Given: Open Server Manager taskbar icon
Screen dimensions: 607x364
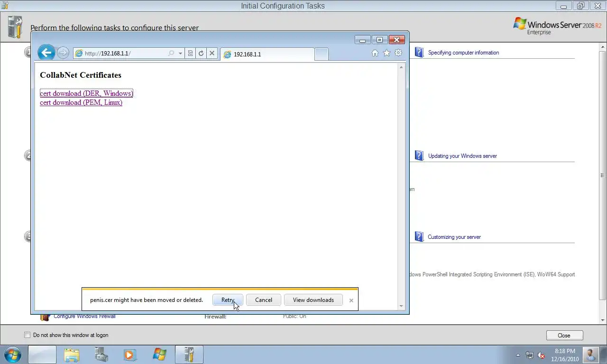Looking at the screenshot, I should coord(101,355).
